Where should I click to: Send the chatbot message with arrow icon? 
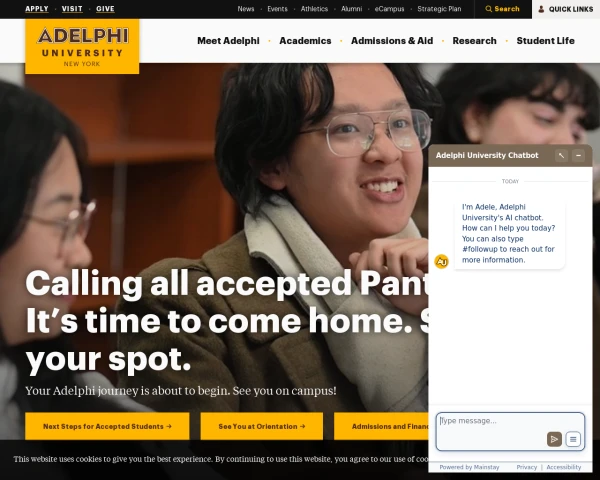(554, 439)
